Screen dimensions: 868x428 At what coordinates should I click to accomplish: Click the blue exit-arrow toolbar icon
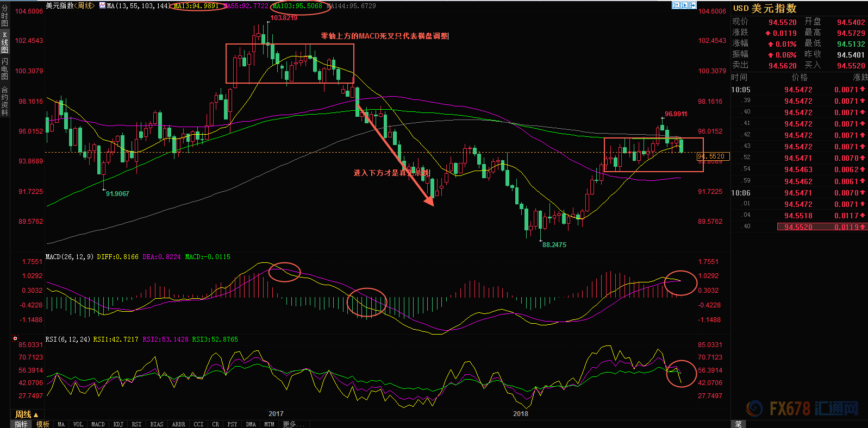[x=693, y=5]
